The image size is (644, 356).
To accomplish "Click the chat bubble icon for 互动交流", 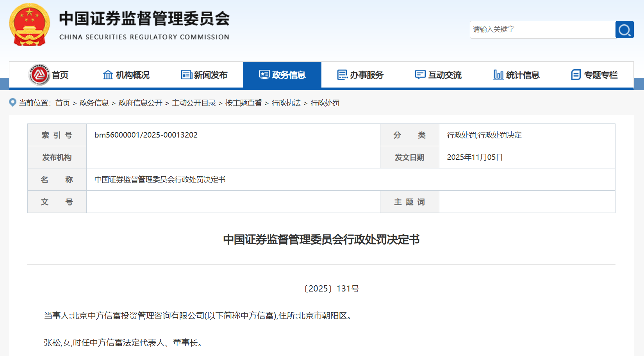I will click(x=420, y=75).
